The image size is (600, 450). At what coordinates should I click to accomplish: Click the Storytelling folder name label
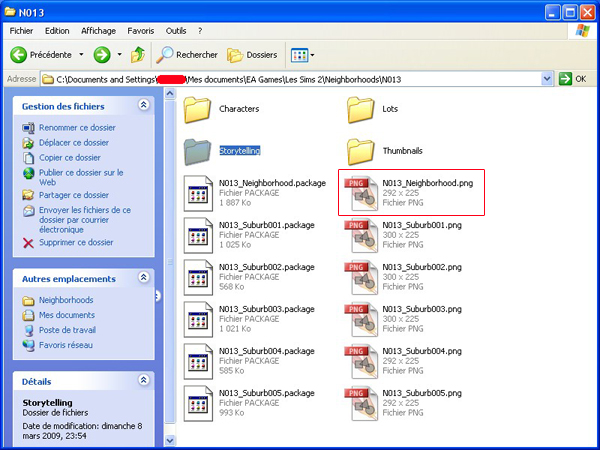[240, 151]
